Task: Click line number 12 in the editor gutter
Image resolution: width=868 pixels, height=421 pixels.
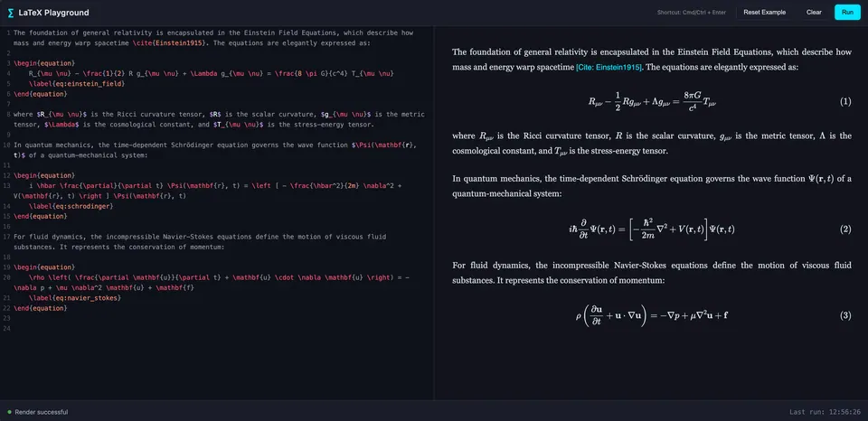Action: click(7, 175)
